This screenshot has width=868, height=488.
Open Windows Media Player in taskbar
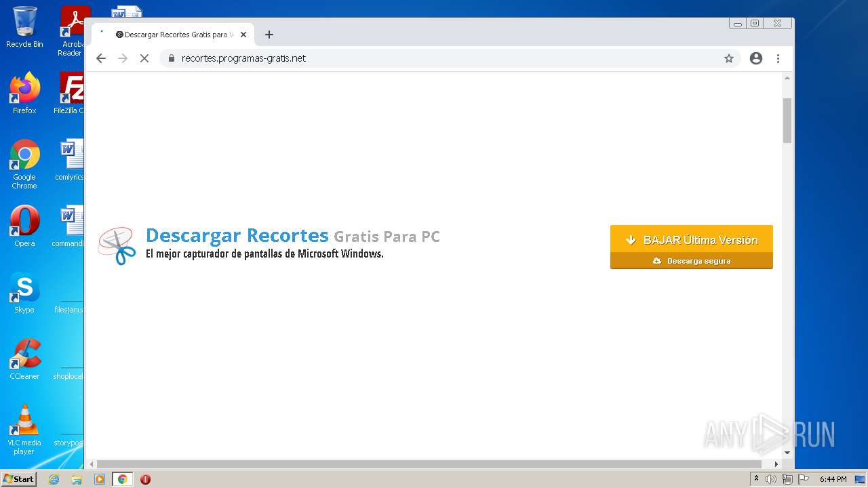tap(100, 479)
